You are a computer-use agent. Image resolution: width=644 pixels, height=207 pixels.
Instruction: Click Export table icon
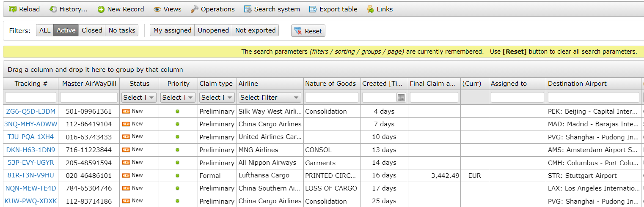click(313, 9)
